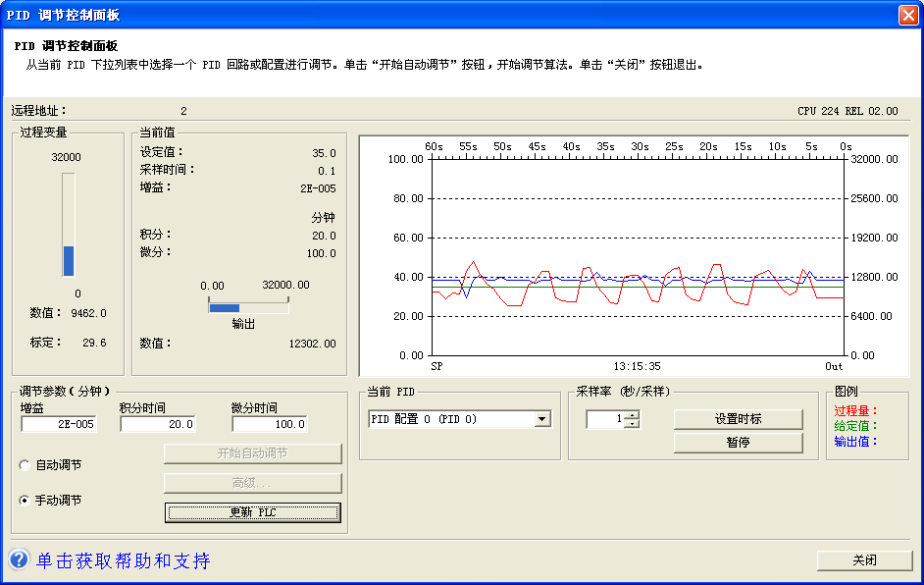Click the 远程地址 value 2

183,111
